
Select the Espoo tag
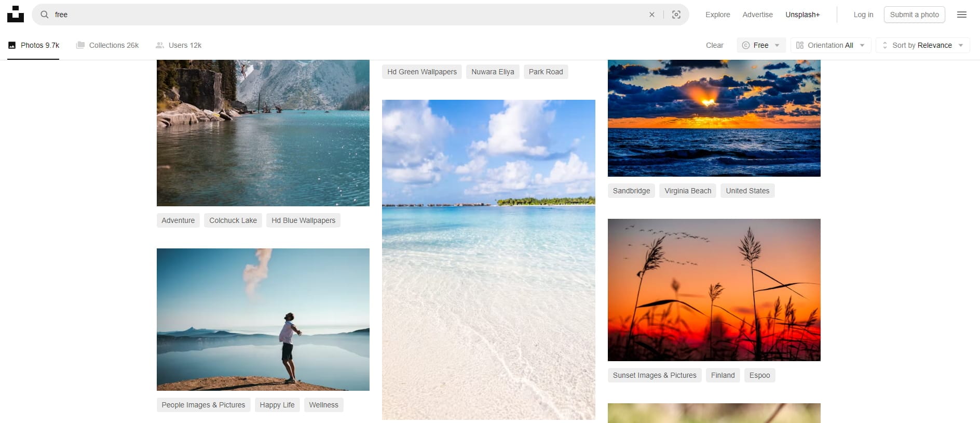(759, 375)
